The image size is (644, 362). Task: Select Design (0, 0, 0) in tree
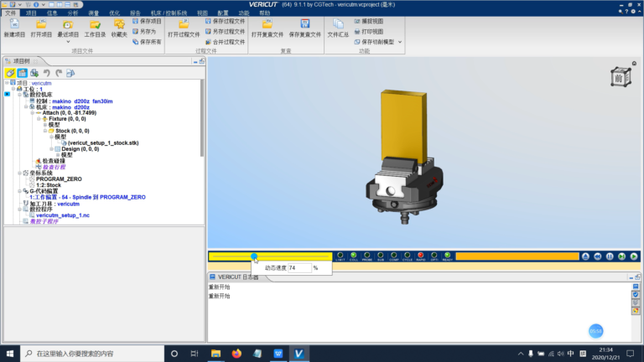[80, 149]
